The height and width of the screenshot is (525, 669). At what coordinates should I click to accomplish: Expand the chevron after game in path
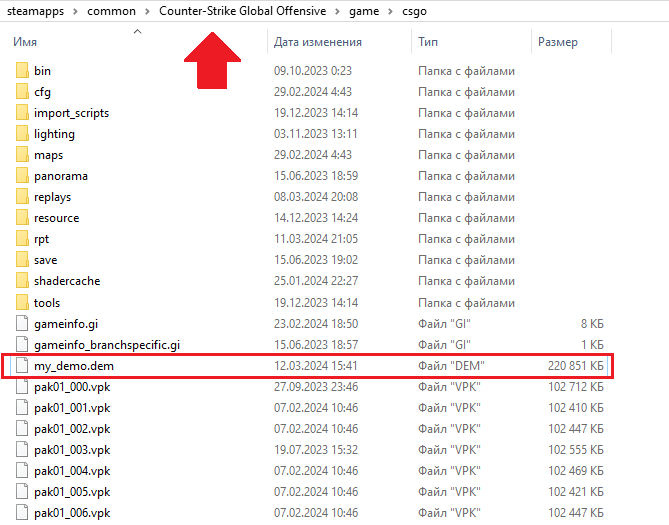[390, 12]
